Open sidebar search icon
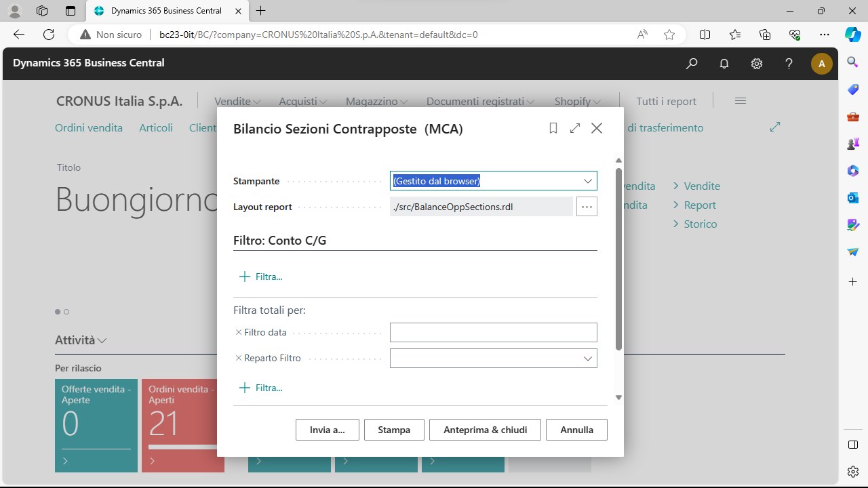 click(x=853, y=62)
